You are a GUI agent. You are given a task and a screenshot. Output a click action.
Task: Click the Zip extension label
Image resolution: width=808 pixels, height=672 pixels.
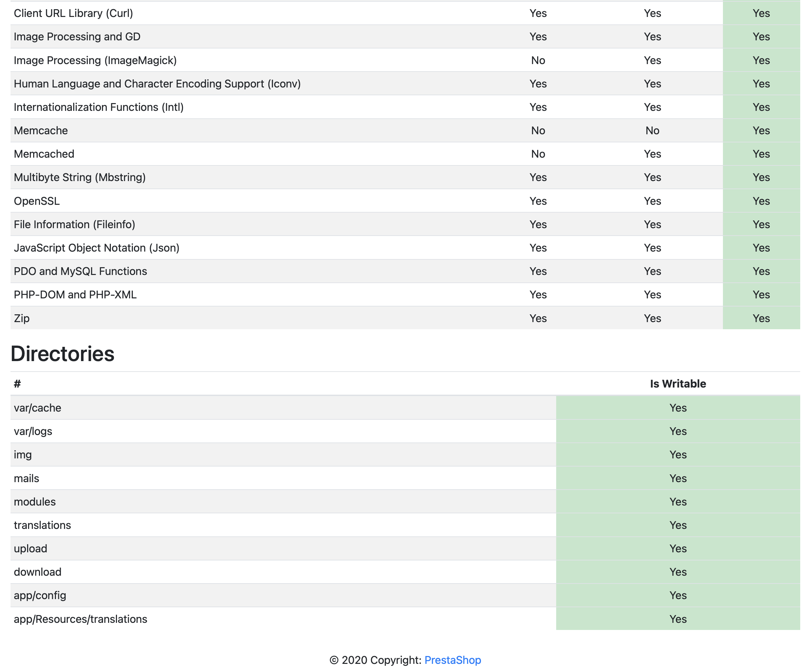click(x=22, y=318)
